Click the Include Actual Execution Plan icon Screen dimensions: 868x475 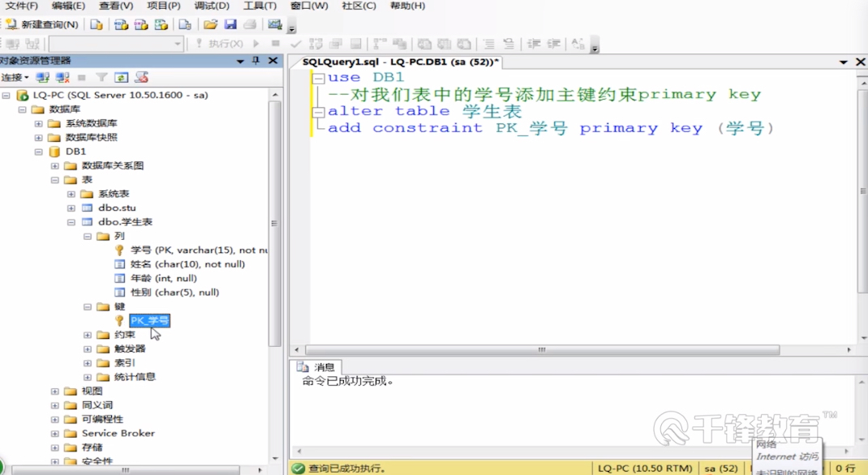(379, 44)
